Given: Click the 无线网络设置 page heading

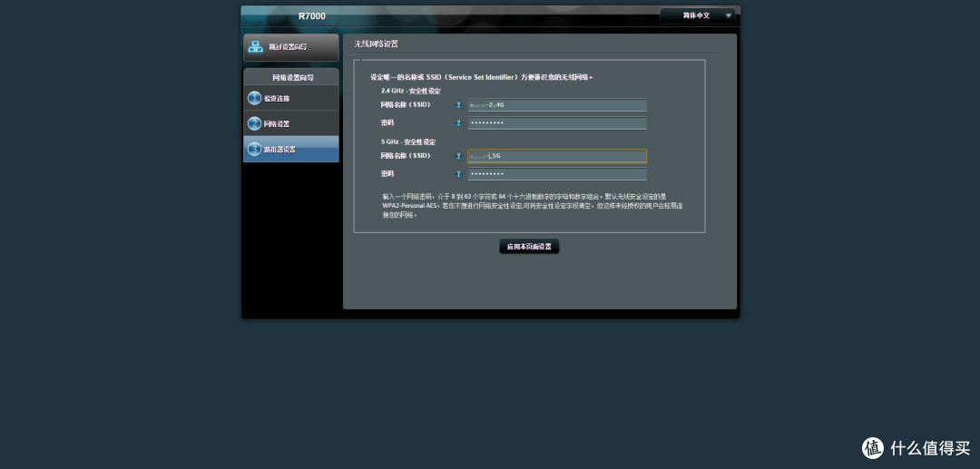Looking at the screenshot, I should (377, 44).
